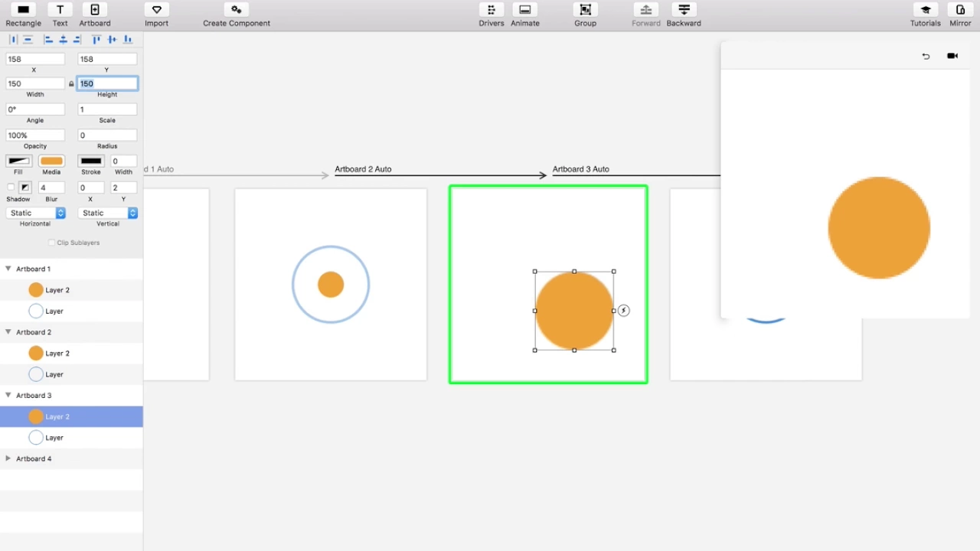Screen dimensions: 980x551
Task: Select the Text tool
Action: [60, 10]
